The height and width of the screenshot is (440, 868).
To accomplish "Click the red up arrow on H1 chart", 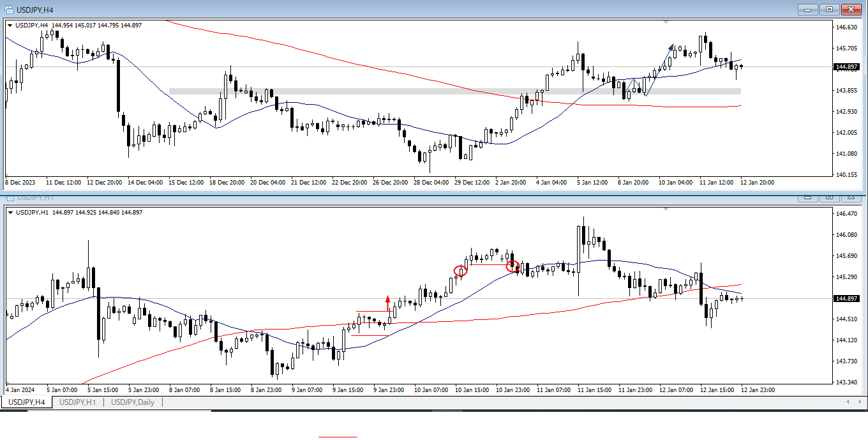I will coord(387,301).
